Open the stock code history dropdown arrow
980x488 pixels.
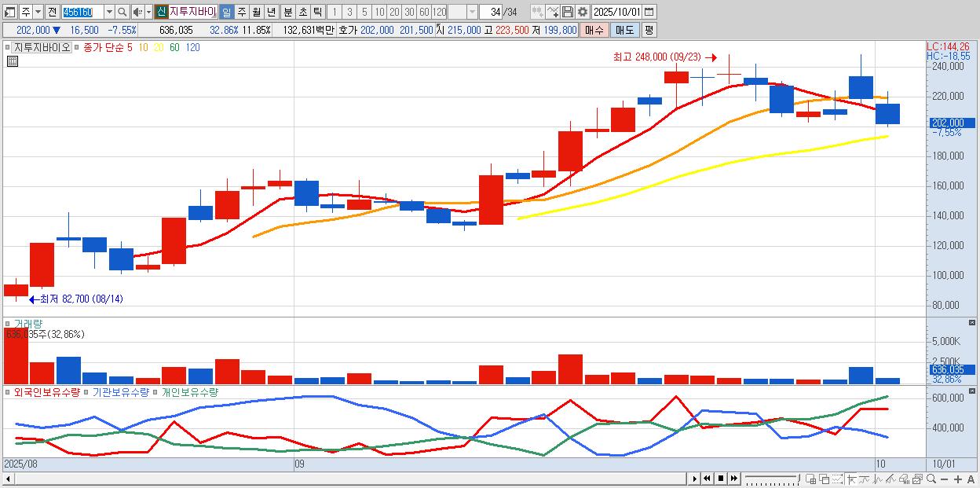tap(109, 12)
